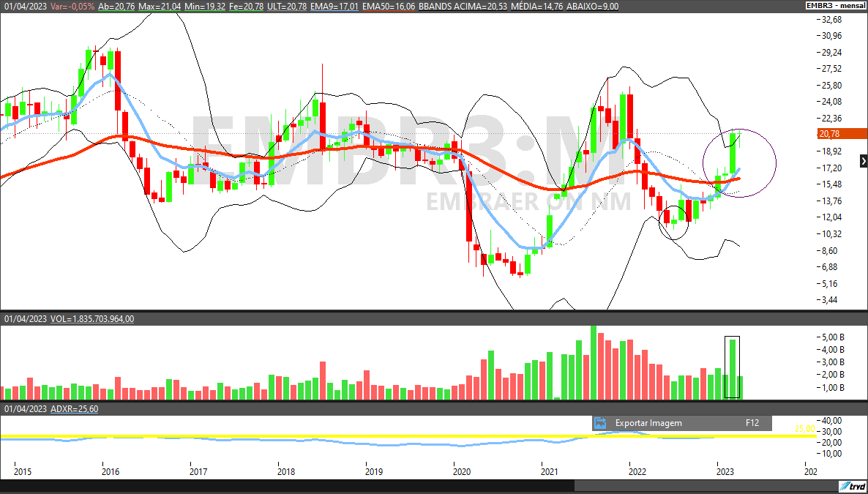This screenshot has width=868, height=494.
Task: Click the 01/04/2023 date header
Action: pyautogui.click(x=24, y=6)
